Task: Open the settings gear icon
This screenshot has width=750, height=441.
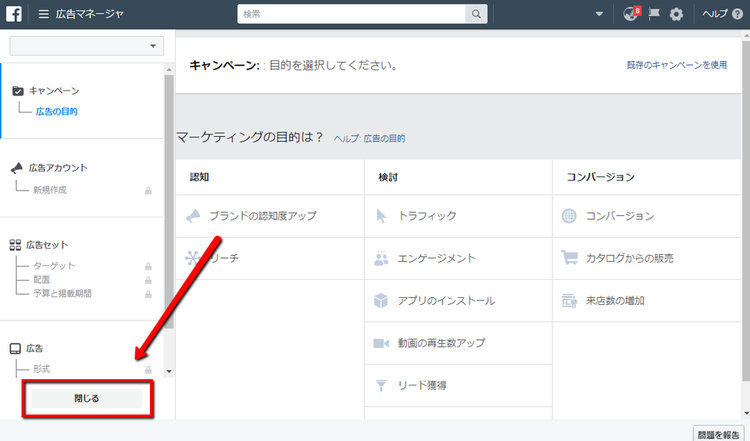Action: point(676,14)
